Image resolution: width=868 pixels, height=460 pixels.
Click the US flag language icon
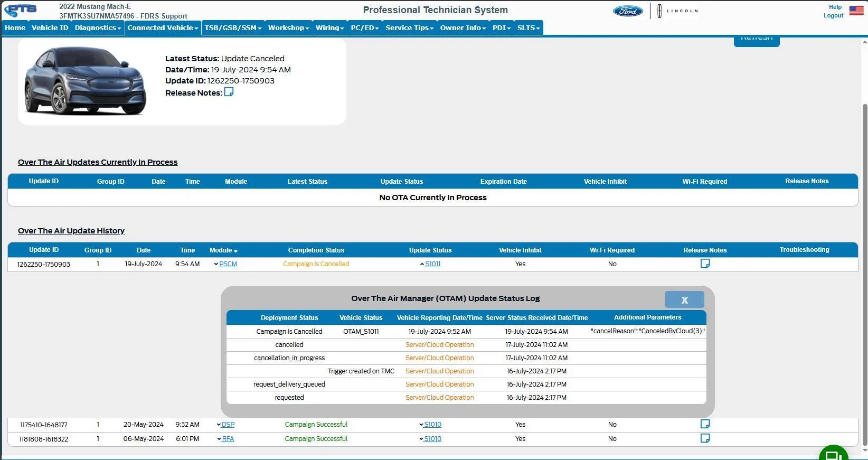pos(856,11)
